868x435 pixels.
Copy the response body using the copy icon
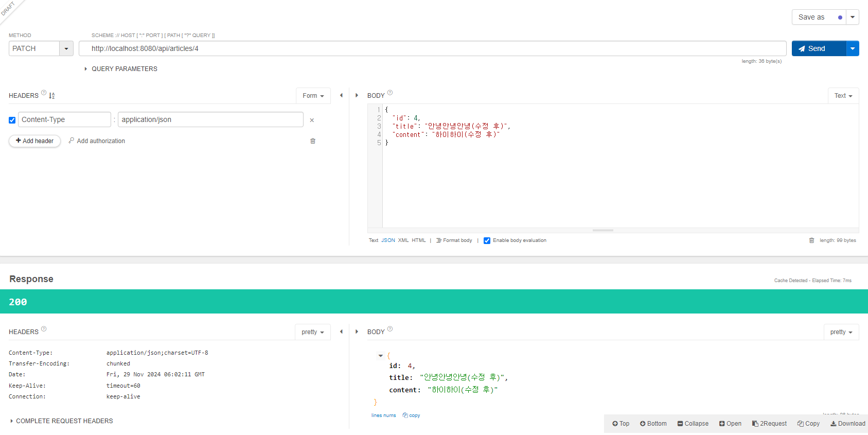tap(411, 415)
